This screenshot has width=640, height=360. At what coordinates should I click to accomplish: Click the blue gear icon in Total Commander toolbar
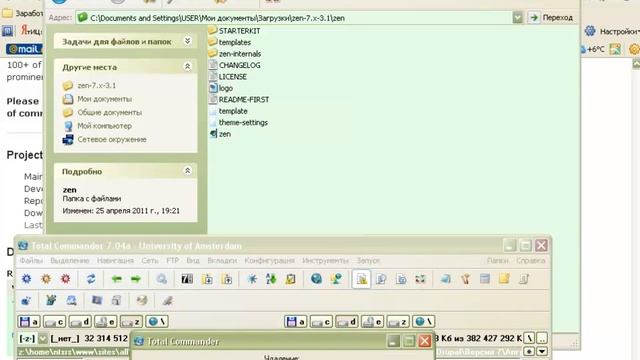click(x=27, y=279)
